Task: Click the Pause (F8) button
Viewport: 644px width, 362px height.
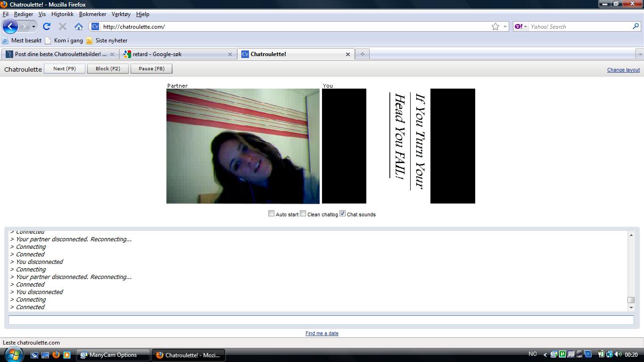Action: (151, 69)
